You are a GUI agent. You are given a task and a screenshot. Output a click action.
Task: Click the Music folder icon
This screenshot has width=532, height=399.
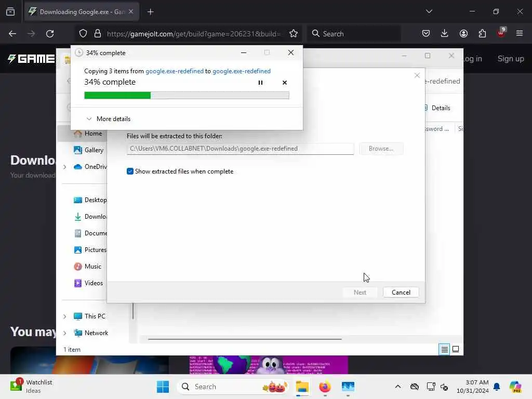click(78, 267)
